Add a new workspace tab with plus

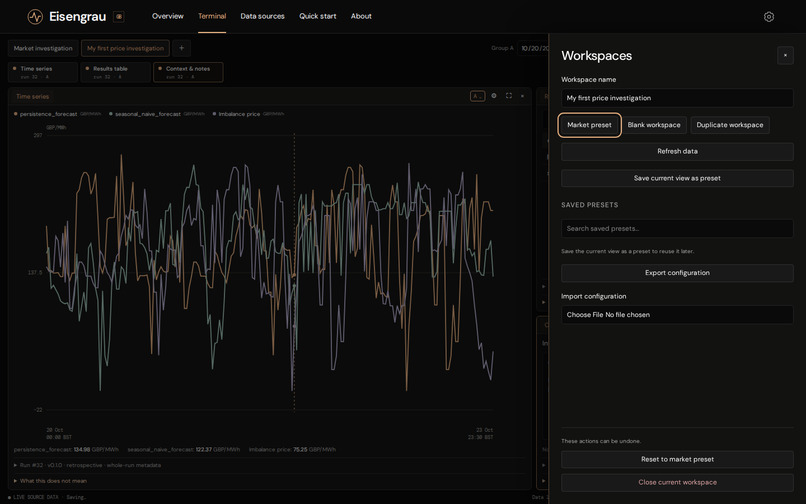[x=181, y=48]
